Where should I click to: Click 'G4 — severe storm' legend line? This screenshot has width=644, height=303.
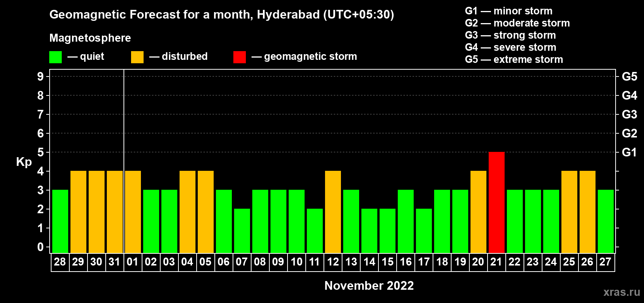(511, 47)
